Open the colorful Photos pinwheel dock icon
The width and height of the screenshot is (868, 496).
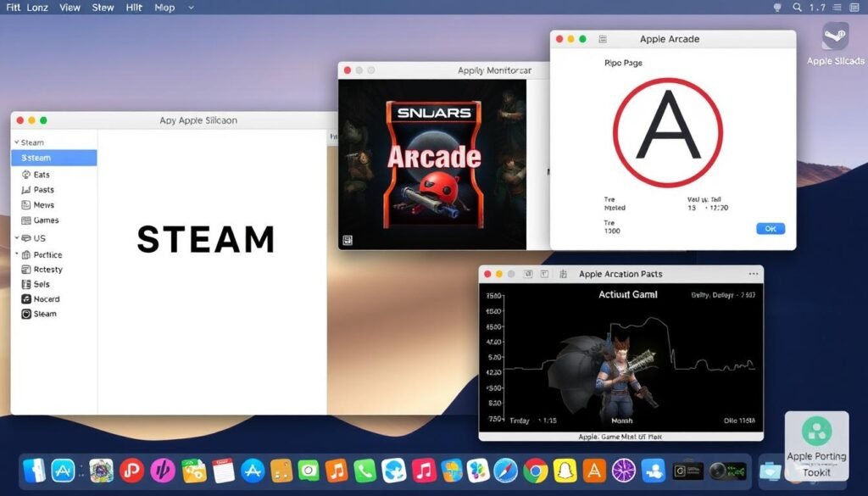tap(478, 471)
